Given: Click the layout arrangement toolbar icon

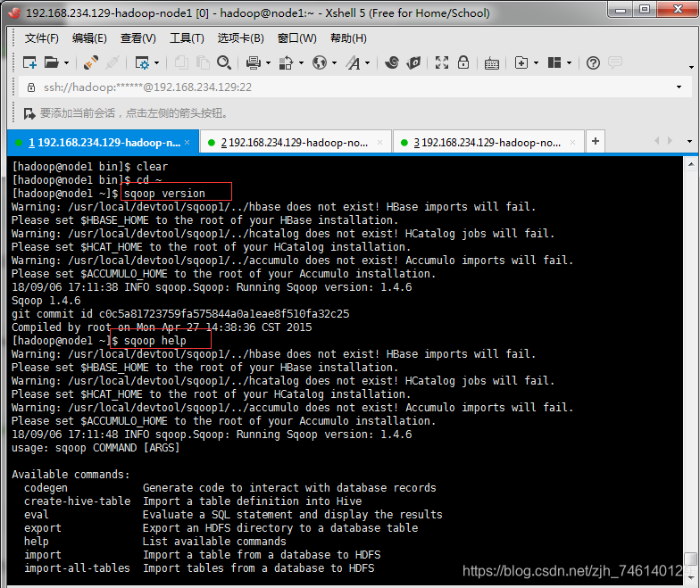Looking at the screenshot, I should pos(554,62).
